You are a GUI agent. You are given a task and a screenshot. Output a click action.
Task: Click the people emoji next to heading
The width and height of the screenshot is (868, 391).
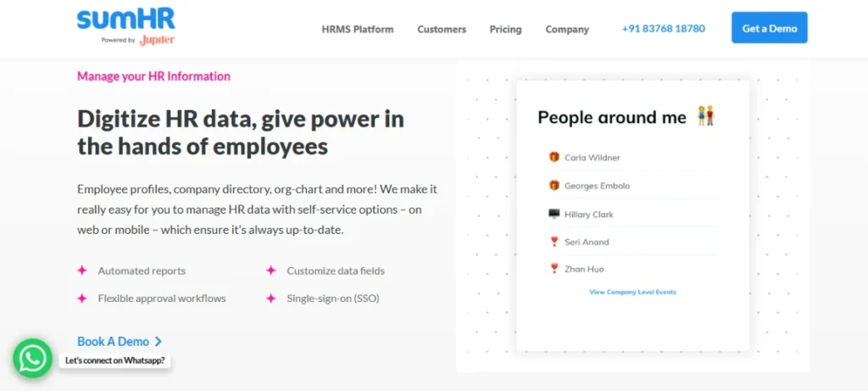pyautogui.click(x=706, y=116)
